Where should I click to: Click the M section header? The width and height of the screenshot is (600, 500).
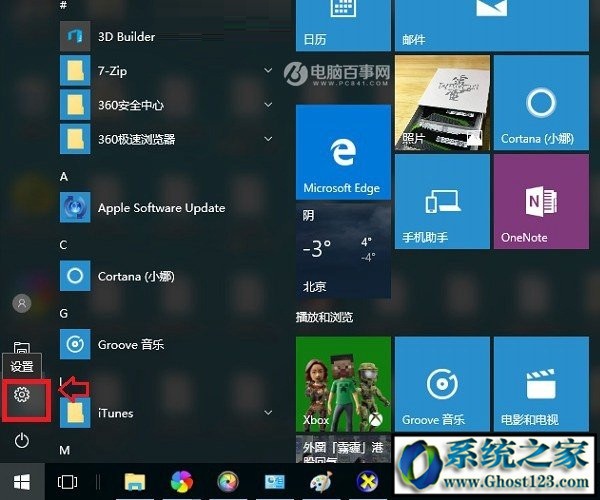click(65, 450)
